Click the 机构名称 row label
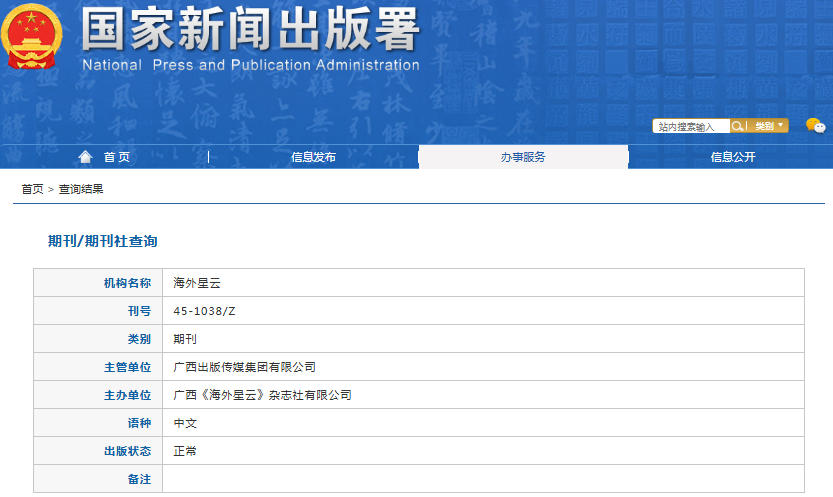 click(x=128, y=283)
